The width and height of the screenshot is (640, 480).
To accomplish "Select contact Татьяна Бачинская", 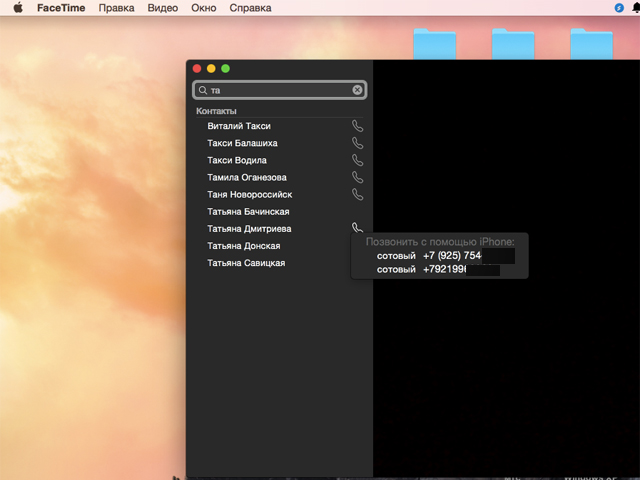I will [x=248, y=212].
